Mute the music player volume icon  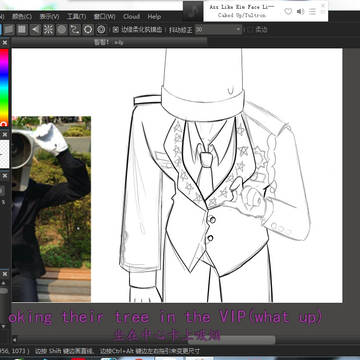pos(300,12)
